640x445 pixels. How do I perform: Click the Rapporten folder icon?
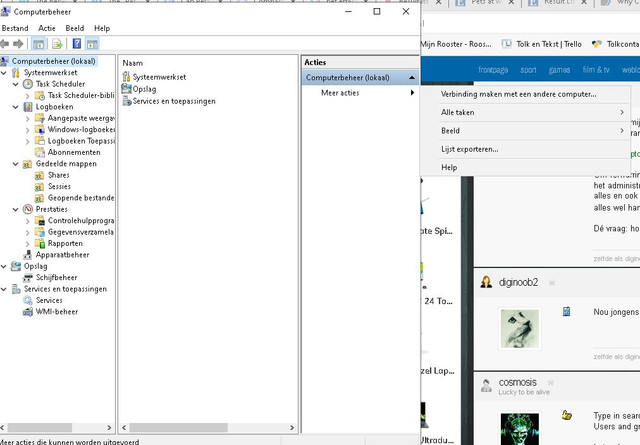point(40,243)
